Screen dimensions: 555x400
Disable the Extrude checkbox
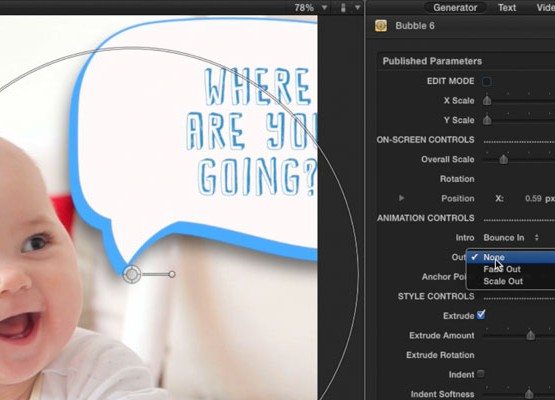click(x=481, y=315)
